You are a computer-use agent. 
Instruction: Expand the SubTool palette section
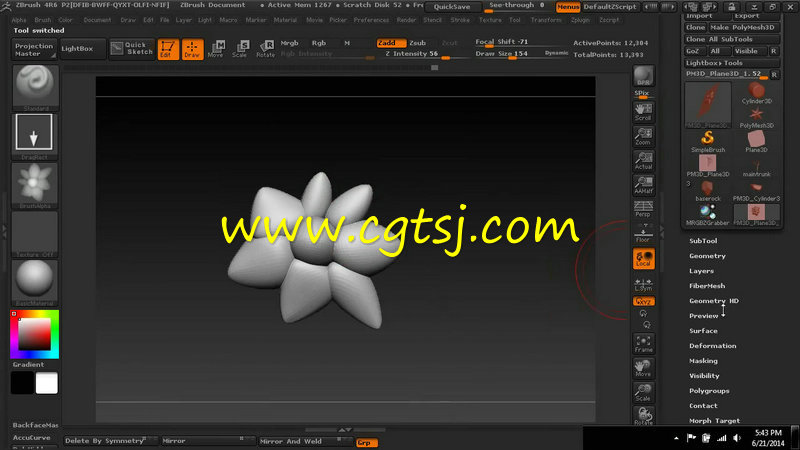tap(703, 241)
